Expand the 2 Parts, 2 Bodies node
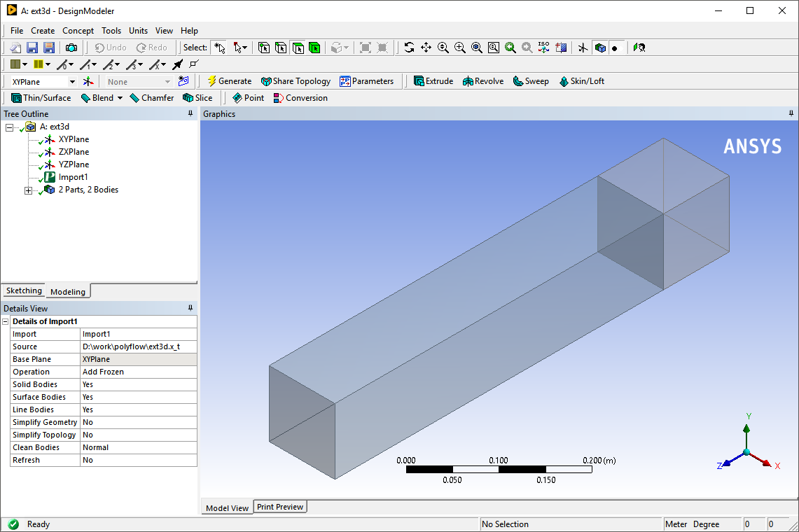Viewport: 799px width, 532px height. click(28, 190)
